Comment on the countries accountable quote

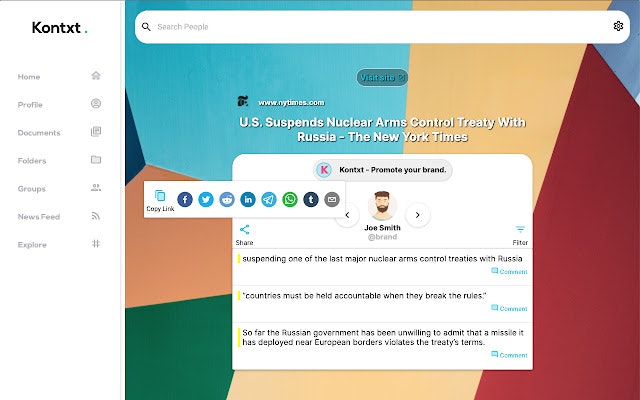509,309
